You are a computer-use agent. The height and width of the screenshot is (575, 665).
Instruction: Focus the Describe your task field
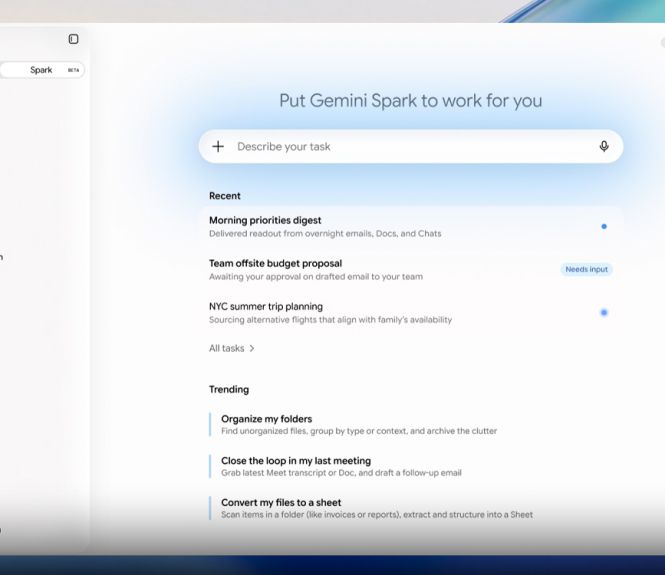tap(411, 147)
